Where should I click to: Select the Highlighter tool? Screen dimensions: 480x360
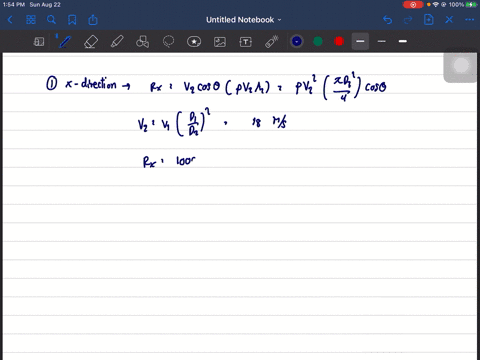click(x=117, y=42)
